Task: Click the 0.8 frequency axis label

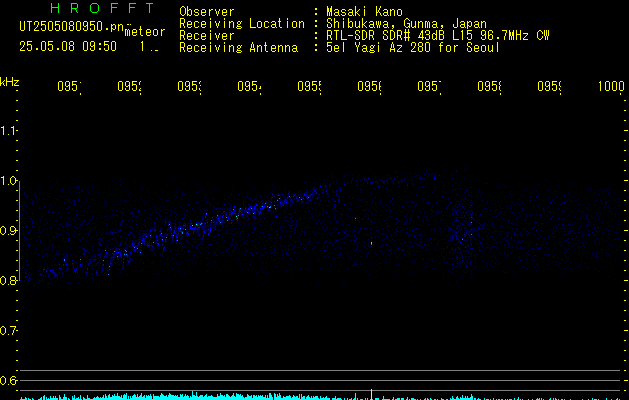Action: point(8,280)
